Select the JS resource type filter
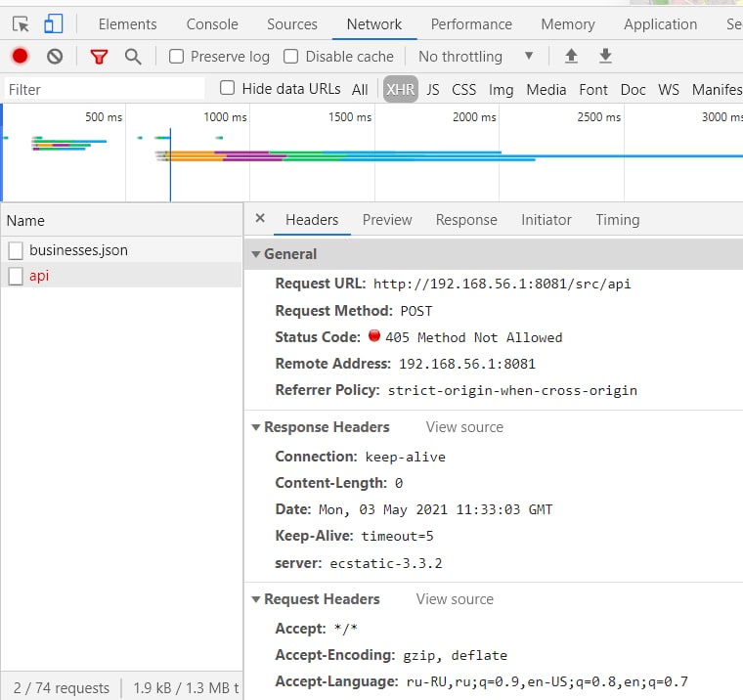 pyautogui.click(x=433, y=90)
